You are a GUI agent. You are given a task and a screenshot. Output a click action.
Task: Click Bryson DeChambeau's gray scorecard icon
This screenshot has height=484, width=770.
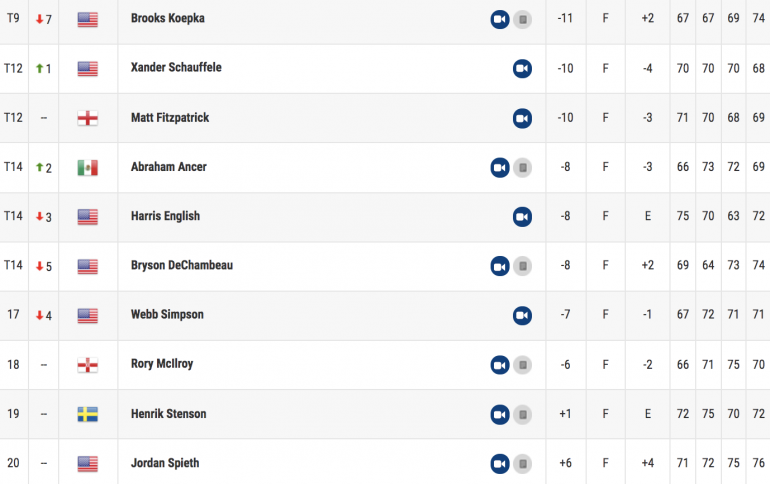523,266
